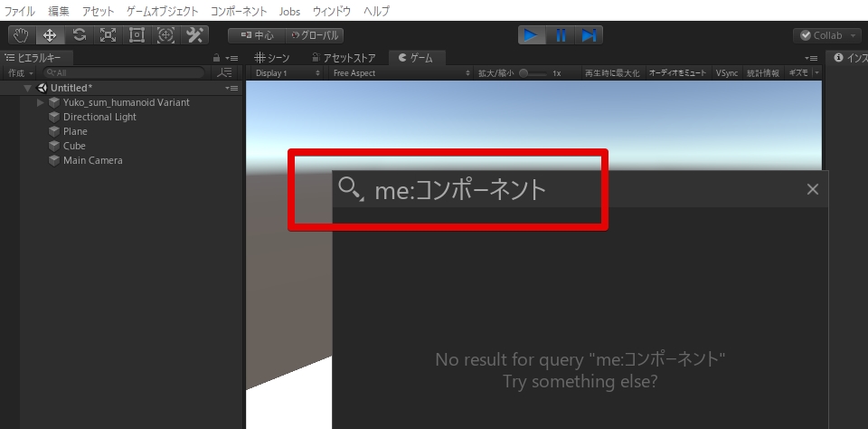The image size is (868, 429).
Task: Open the Collab dropdown
Action: coord(827,35)
